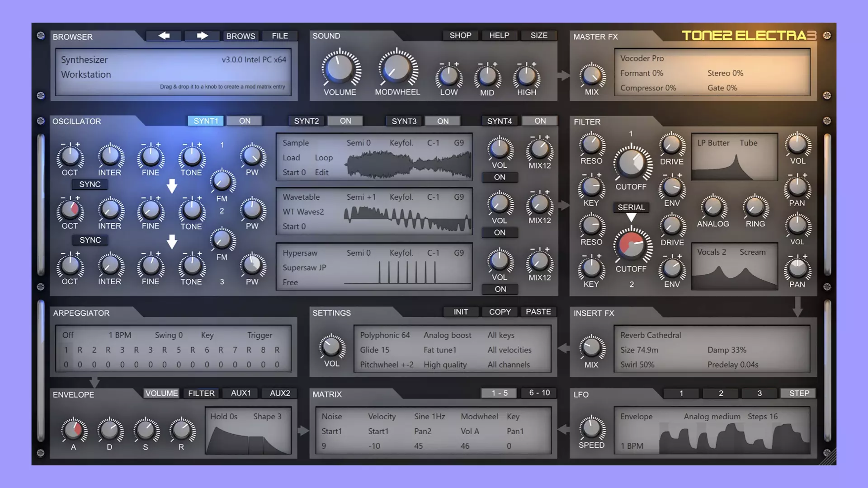
Task: Select the SYNT3 layer tab
Action: [x=404, y=121]
